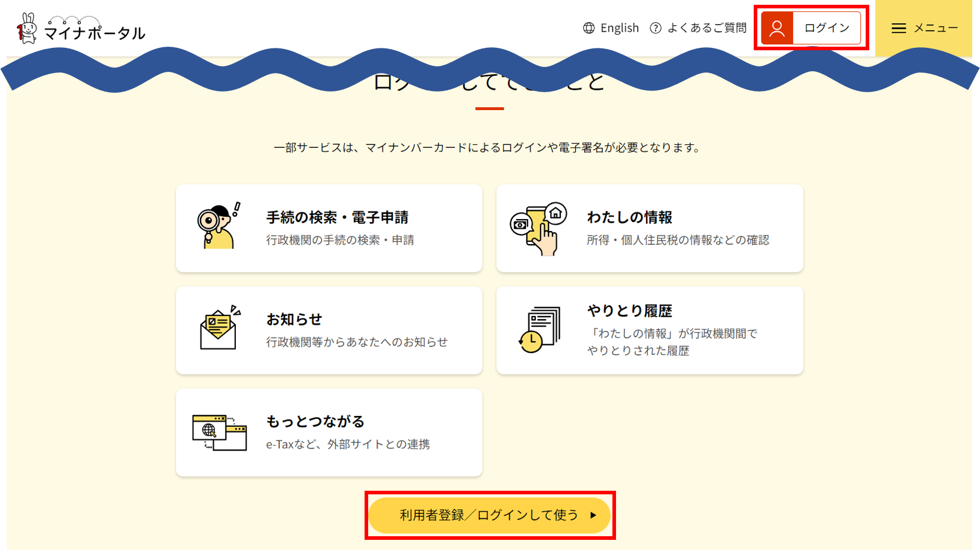Click the question mark help icon
Screen dimensions: 980x550
click(x=656, y=28)
